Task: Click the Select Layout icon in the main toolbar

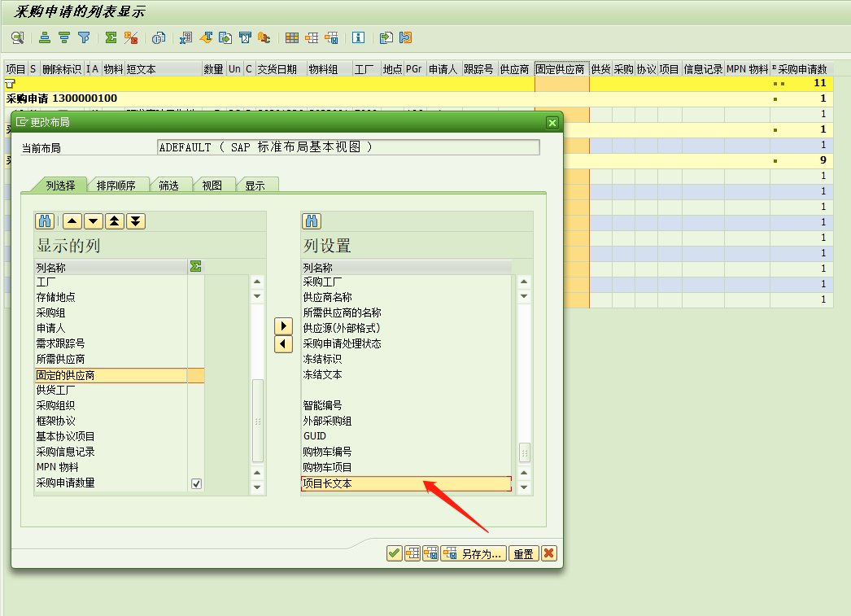Action: 312,37
